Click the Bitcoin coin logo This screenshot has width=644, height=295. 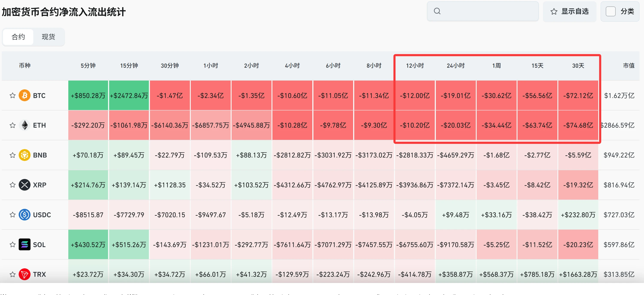(24, 95)
